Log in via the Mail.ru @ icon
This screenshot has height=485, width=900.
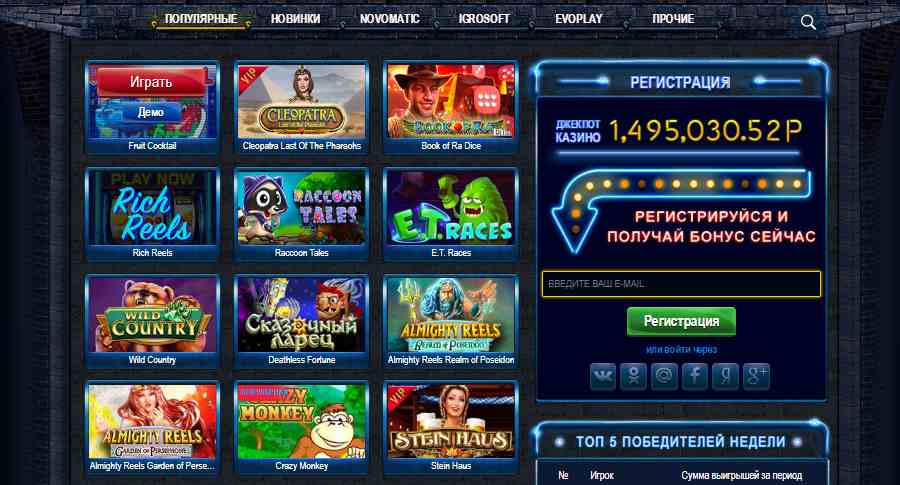tap(664, 377)
